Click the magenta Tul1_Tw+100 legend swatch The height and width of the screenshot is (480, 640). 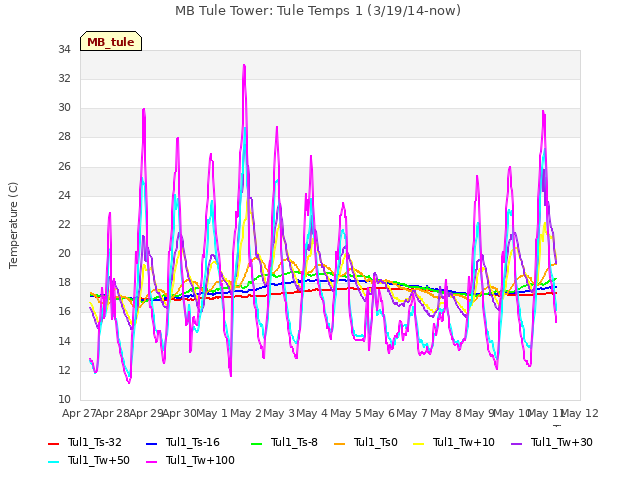pos(151,462)
